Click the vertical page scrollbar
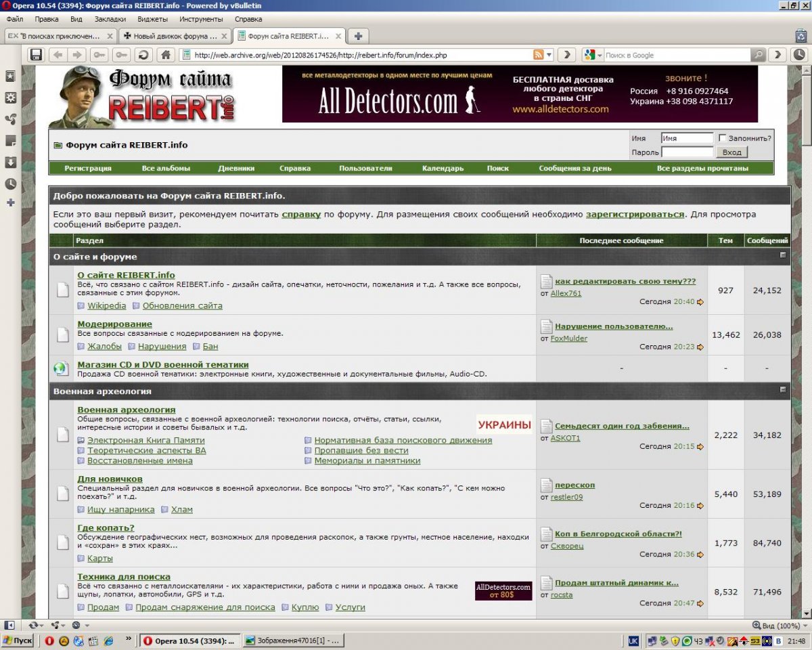 (x=806, y=341)
